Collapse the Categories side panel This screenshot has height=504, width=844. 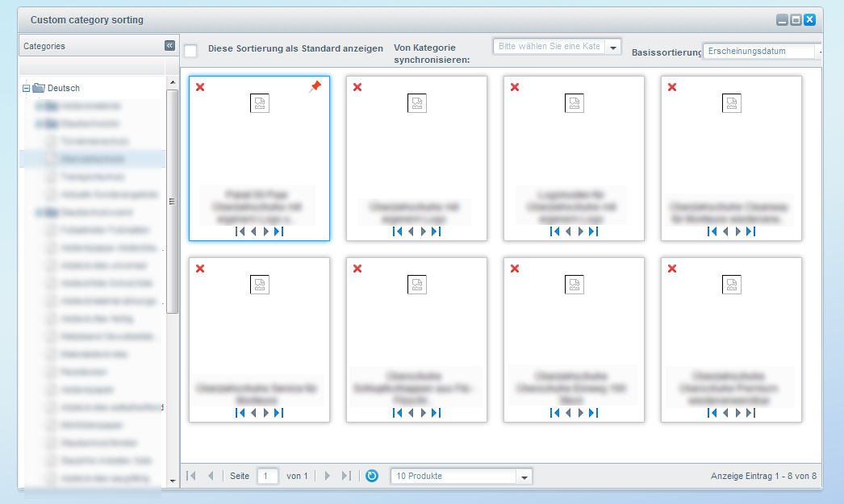tap(169, 46)
